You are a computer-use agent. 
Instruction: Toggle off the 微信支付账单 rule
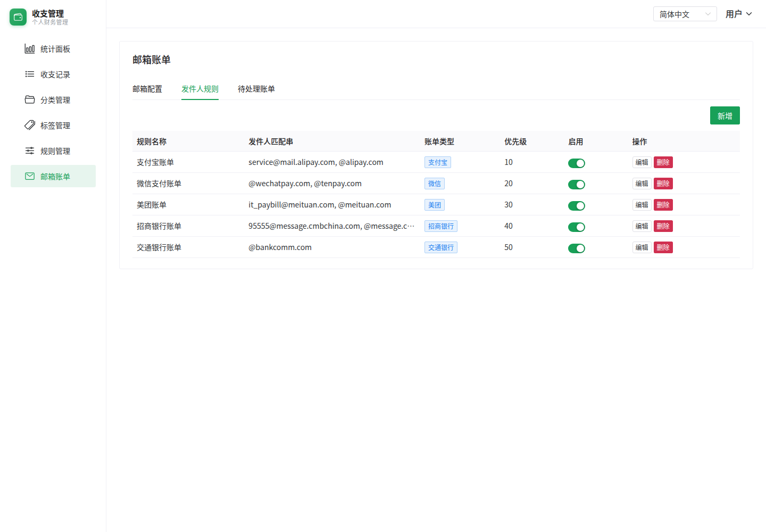pos(577,185)
